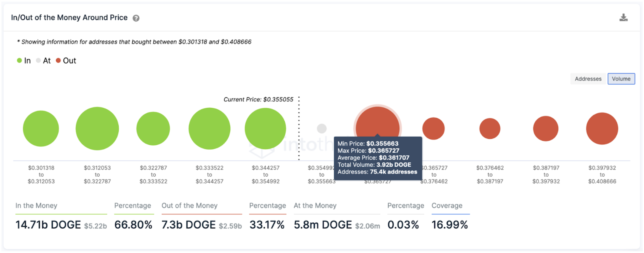Toggle the red Out legend item
Screen dimensions: 644x253
(x=66, y=60)
